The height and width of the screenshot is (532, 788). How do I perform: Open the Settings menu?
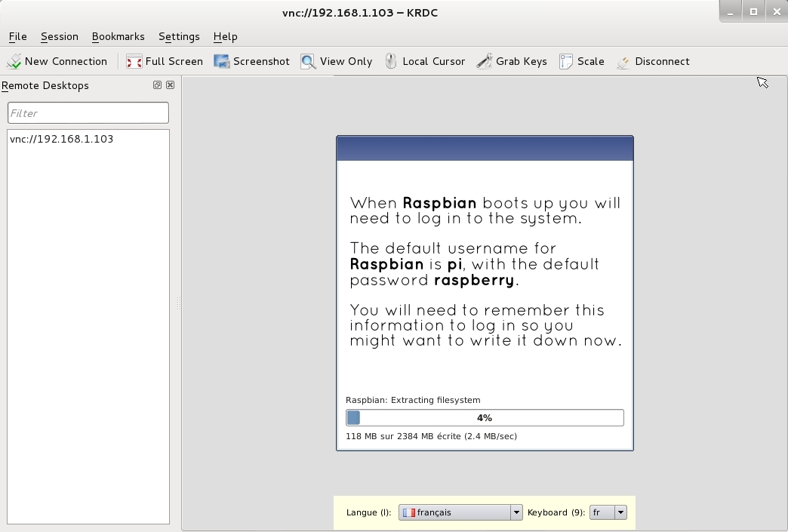[x=179, y=37]
